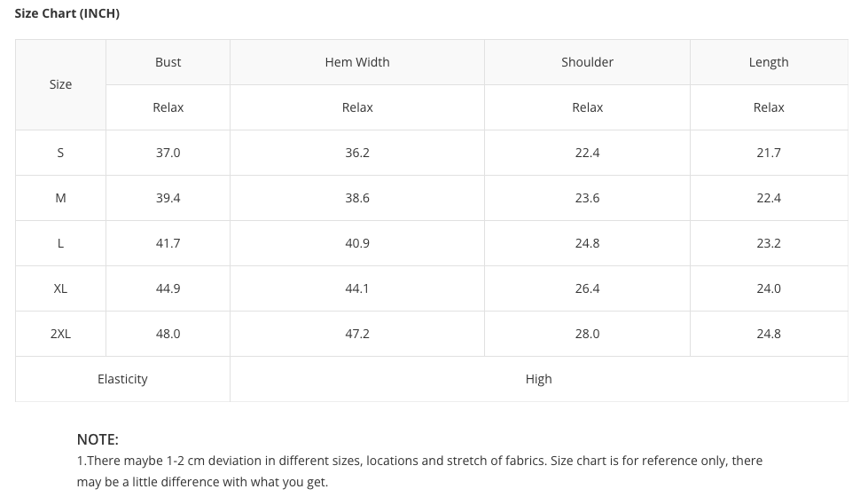Click the Hem Width column header
This screenshot has height=497, width=868.
357,62
